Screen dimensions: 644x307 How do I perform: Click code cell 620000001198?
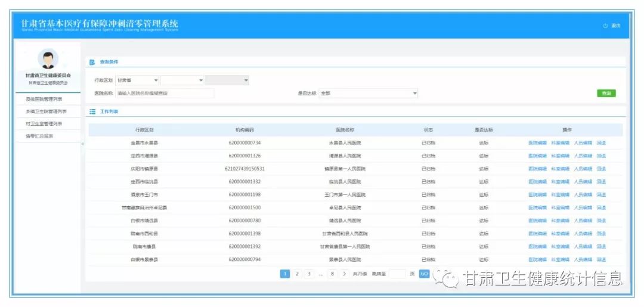point(245,194)
